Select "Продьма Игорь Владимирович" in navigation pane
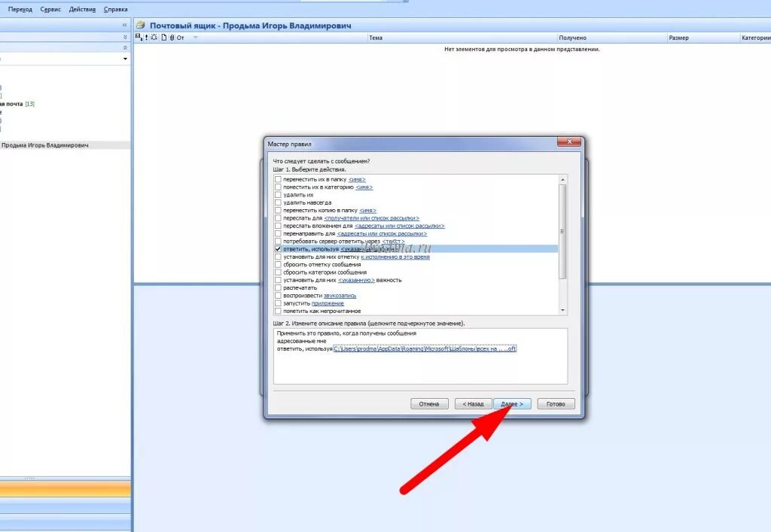Viewport: 771px width, 532px height. coord(44,145)
